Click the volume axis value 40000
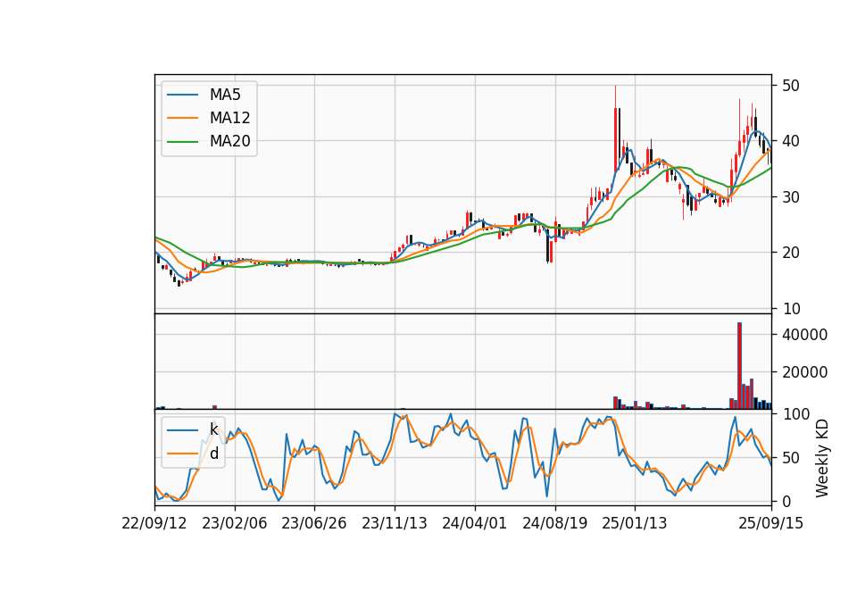Screen dimensions: 857x616 click(x=804, y=335)
